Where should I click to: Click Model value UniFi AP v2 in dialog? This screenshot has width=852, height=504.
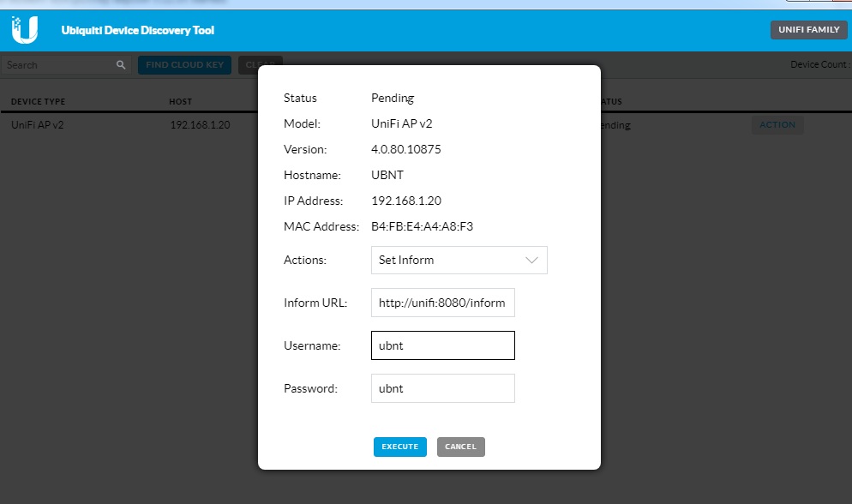(x=401, y=123)
